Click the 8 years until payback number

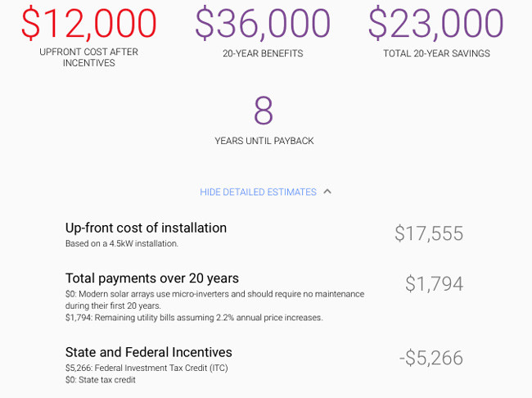tap(264, 111)
